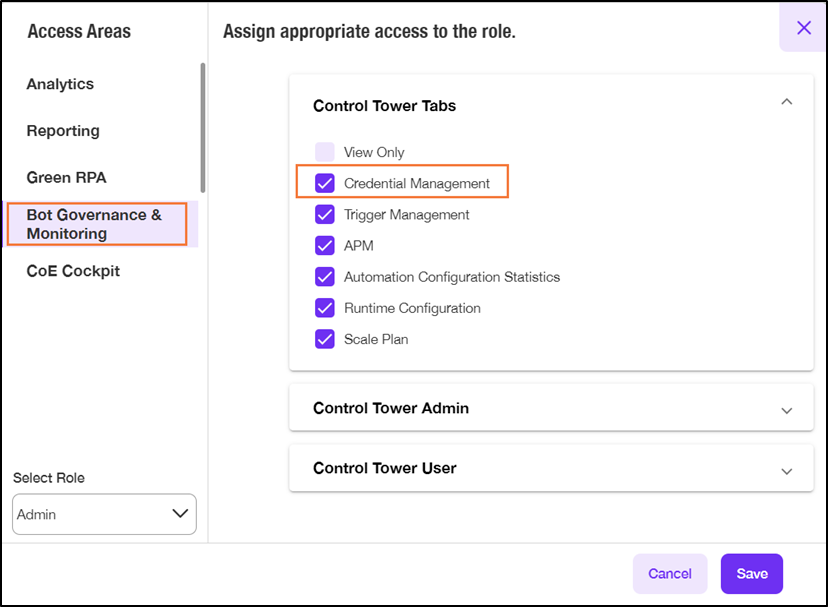Expand the Control Tower User section
Image resolution: width=828 pixels, height=607 pixels.
[551, 469]
